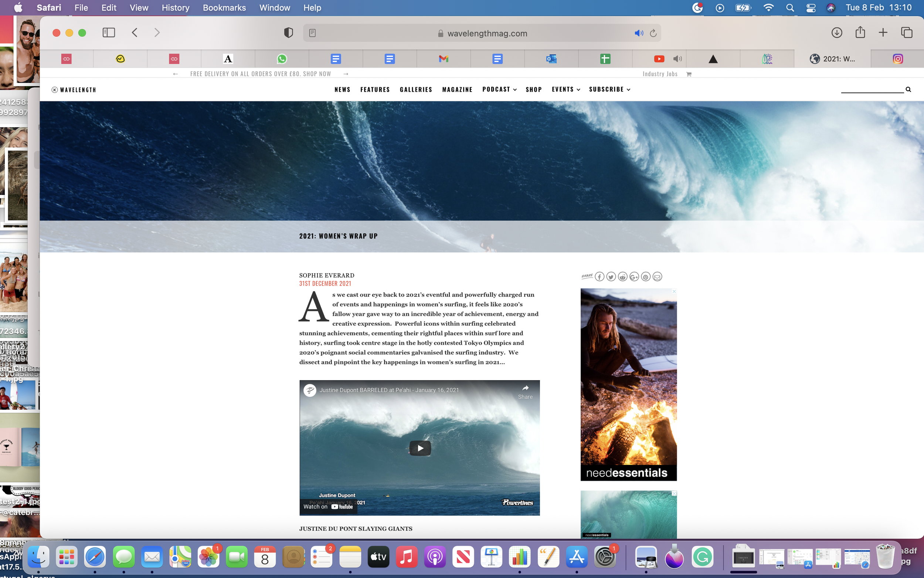924x578 pixels.
Task: Open the shopping cart icon
Action: 689,74
